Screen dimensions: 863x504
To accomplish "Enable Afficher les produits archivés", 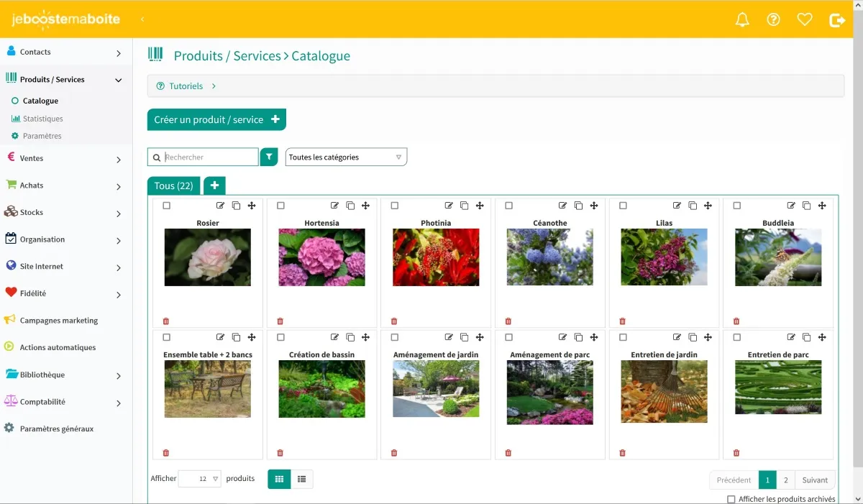I will point(731,499).
